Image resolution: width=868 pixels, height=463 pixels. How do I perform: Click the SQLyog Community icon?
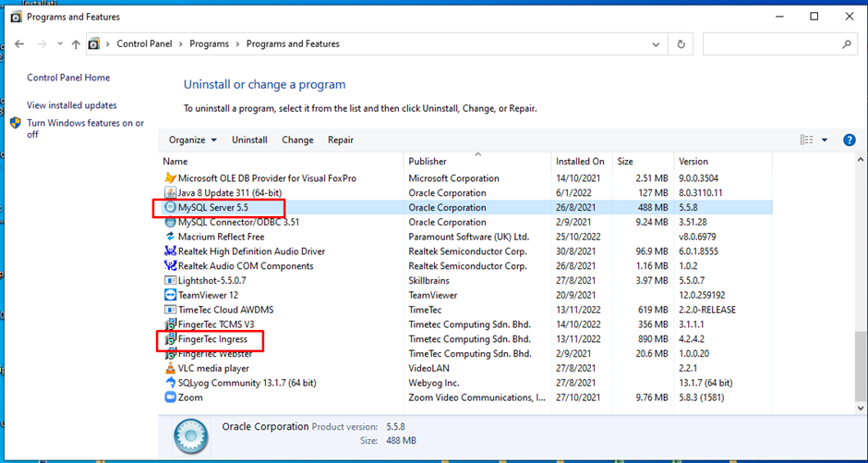click(170, 383)
